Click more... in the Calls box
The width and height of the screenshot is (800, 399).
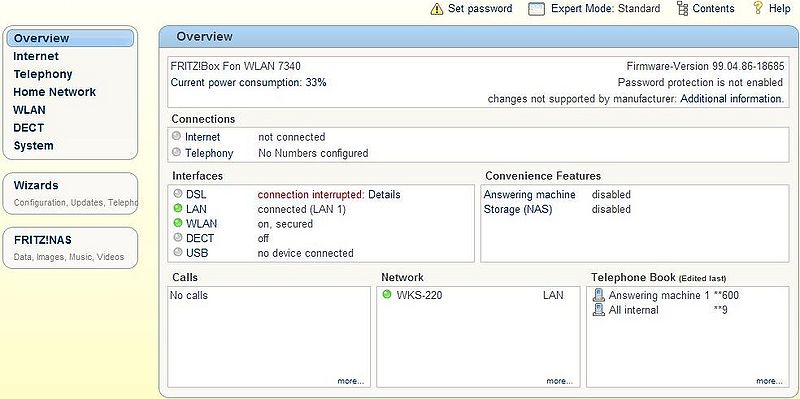(351, 381)
